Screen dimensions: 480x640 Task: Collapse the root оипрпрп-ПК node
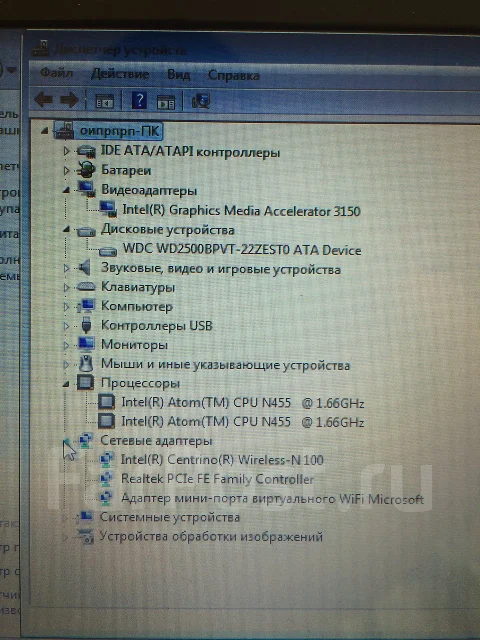click(x=45, y=131)
